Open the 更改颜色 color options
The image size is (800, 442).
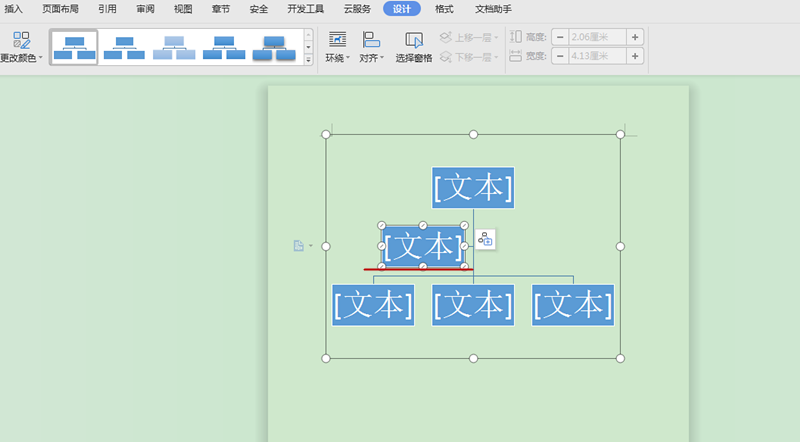21,46
